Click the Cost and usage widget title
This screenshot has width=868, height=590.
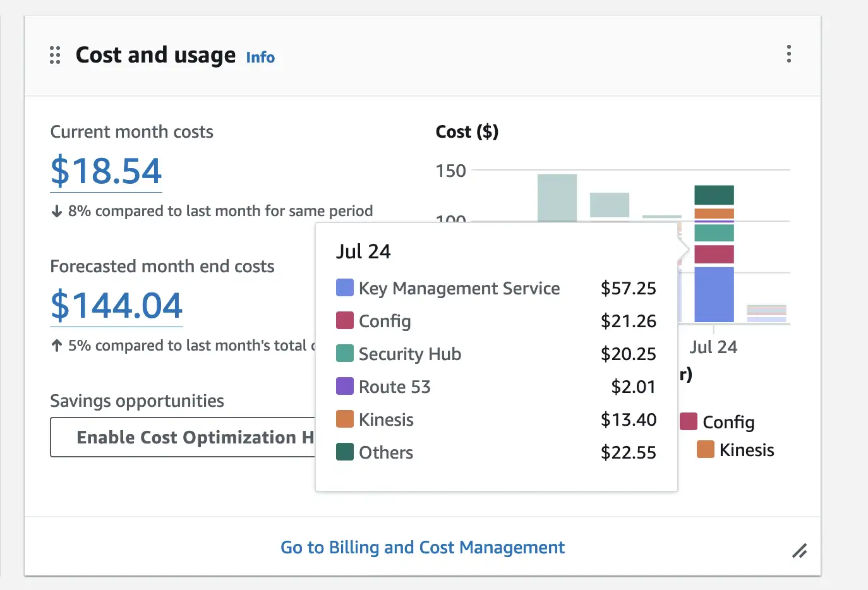pos(155,56)
